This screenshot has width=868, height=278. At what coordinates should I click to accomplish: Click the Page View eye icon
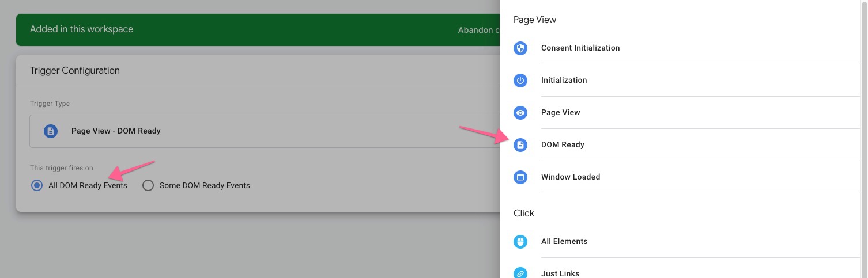520,113
